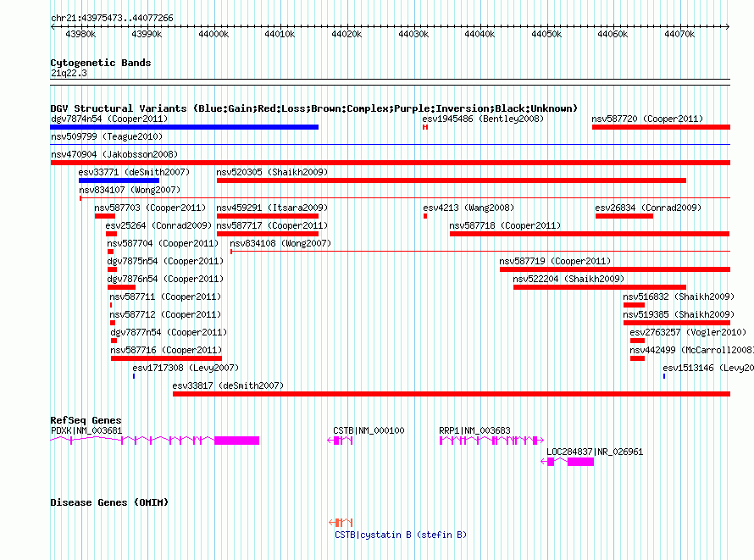Viewport: 754px width, 560px height.
Task: Open nsv587711 (Cooper2011) variant
Action: pos(165,297)
